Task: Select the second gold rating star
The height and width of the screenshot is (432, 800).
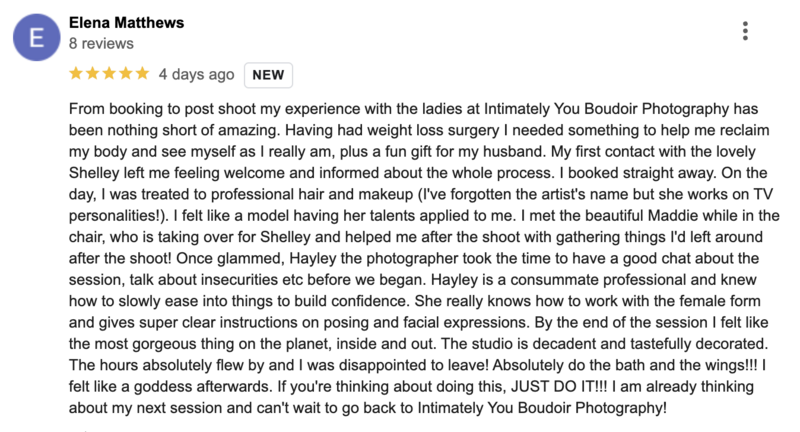Action: tap(93, 73)
